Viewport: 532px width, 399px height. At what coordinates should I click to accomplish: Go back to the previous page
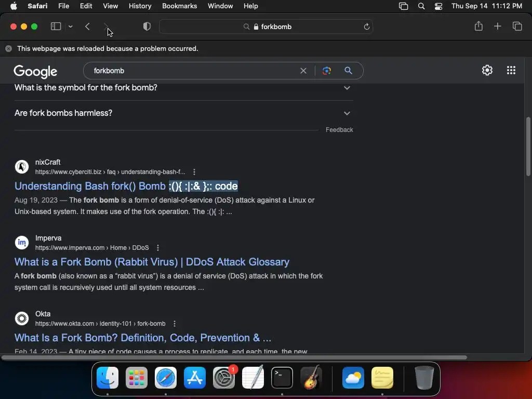(x=87, y=26)
